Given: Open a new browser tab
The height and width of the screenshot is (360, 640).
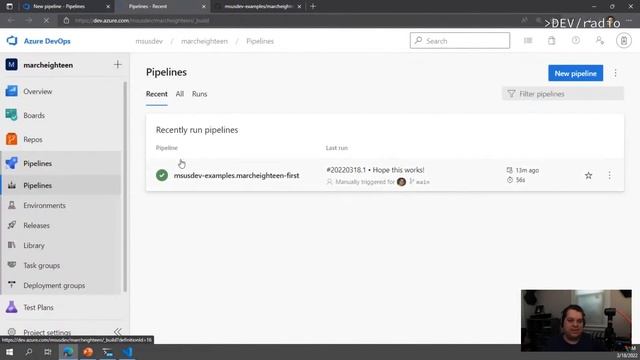Looking at the screenshot, I should point(313,7).
